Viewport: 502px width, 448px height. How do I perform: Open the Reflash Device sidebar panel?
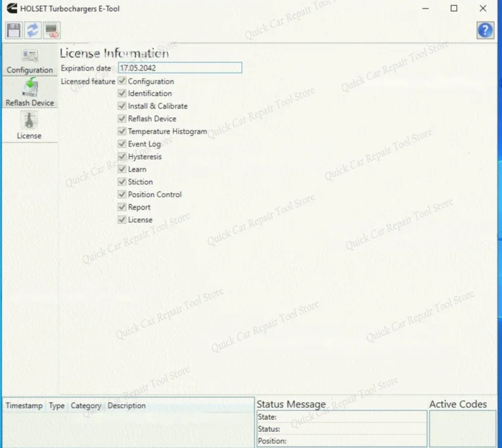click(x=30, y=92)
